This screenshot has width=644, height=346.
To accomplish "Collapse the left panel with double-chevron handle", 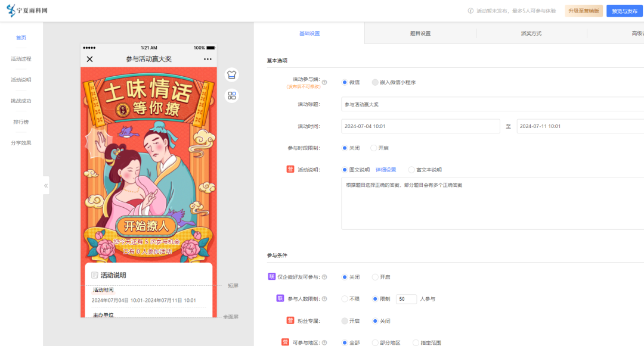I will (x=46, y=186).
